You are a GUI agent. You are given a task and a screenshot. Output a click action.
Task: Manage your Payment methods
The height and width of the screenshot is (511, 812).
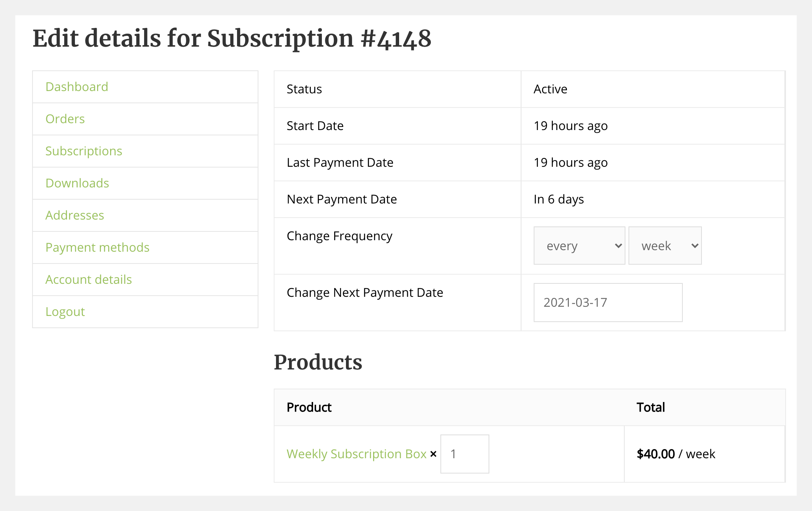tap(97, 247)
